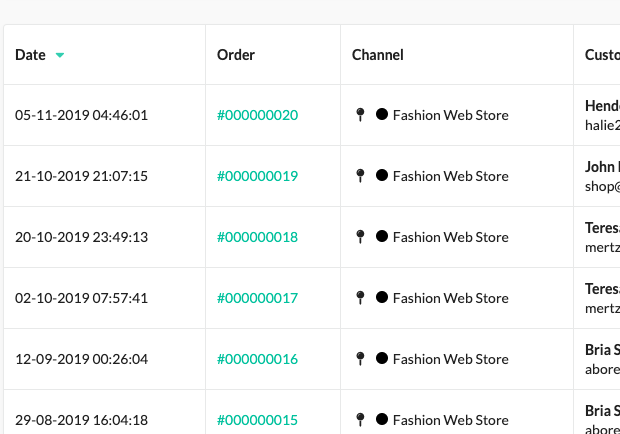The image size is (620, 434).
Task: Click Fashion Web Store in order #000000020 row
Action: [451, 115]
